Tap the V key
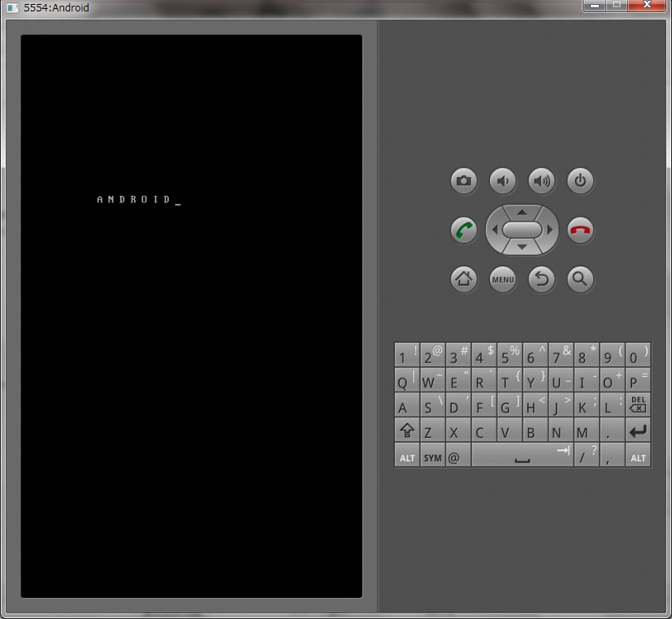Screen dimensions: 672x619 pos(509,430)
